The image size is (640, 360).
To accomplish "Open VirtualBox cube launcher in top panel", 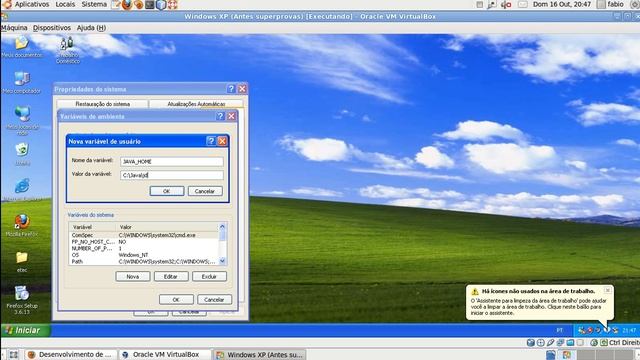I will click(161, 4).
